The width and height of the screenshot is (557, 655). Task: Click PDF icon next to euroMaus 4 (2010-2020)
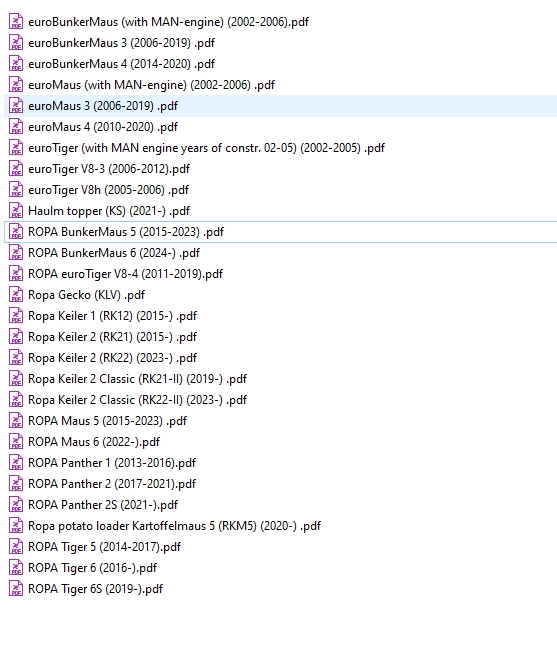pos(16,127)
